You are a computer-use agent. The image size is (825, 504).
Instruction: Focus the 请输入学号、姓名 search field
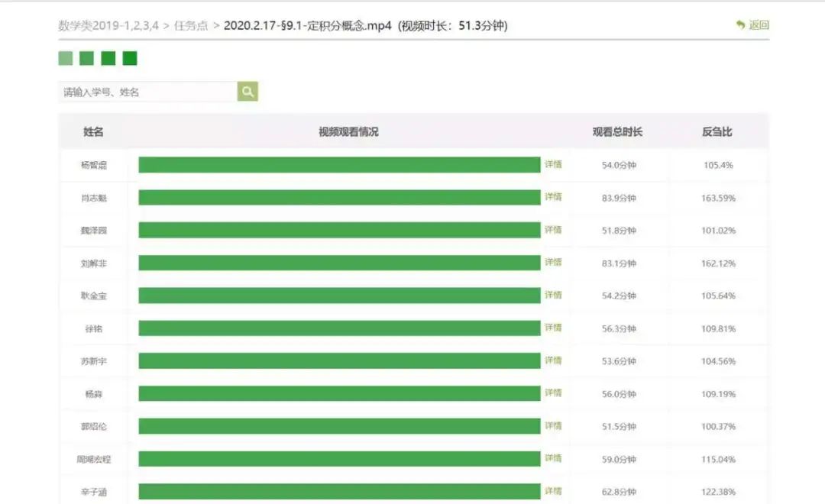[x=147, y=92]
